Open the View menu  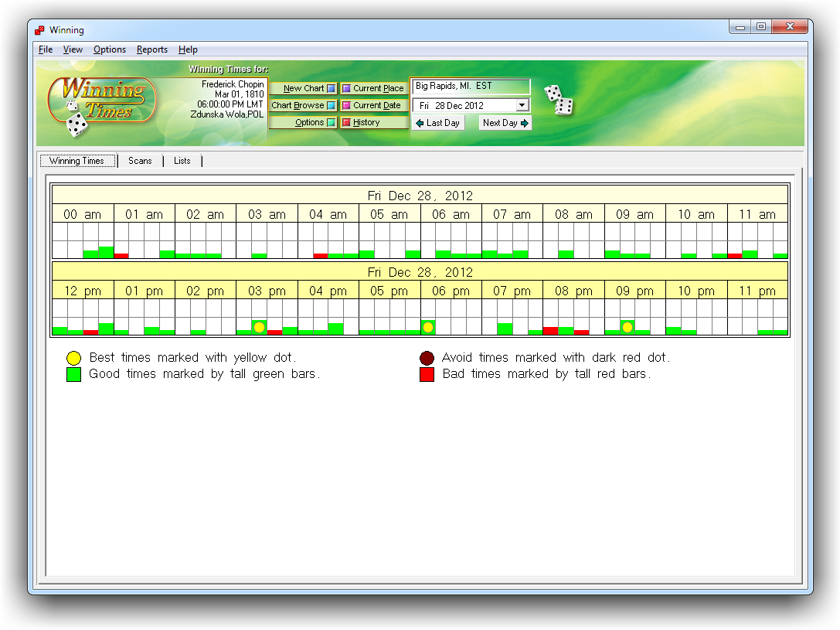point(73,49)
